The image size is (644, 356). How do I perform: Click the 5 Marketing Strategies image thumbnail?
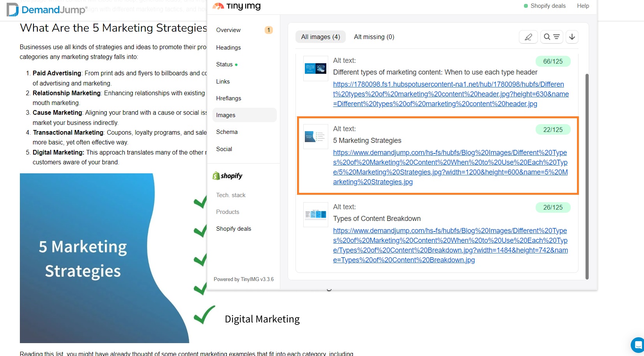point(315,137)
